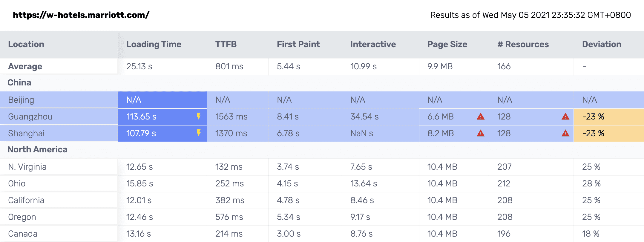Click the Page Size column header
Screen dimensions: 644x242
[447, 44]
